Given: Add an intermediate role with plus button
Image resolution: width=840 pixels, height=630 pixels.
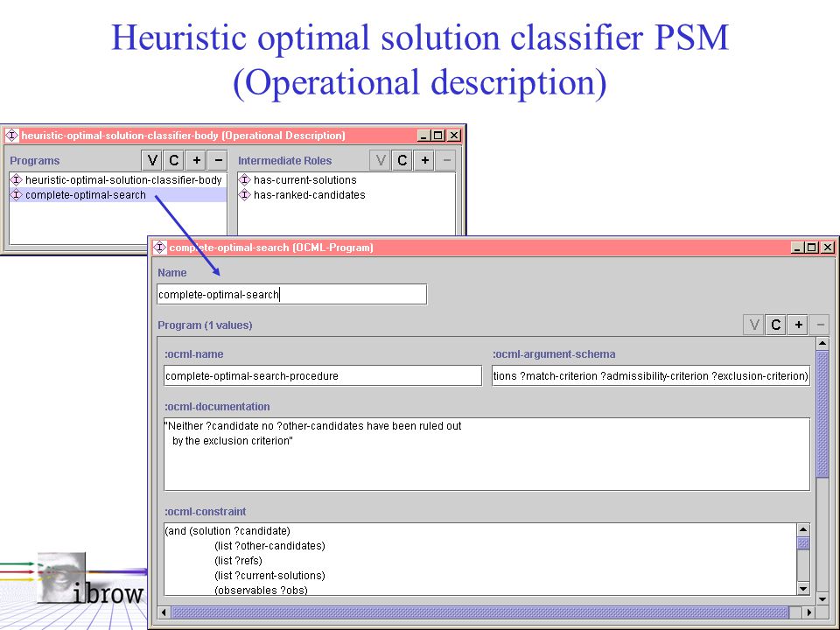Looking at the screenshot, I should point(425,160).
